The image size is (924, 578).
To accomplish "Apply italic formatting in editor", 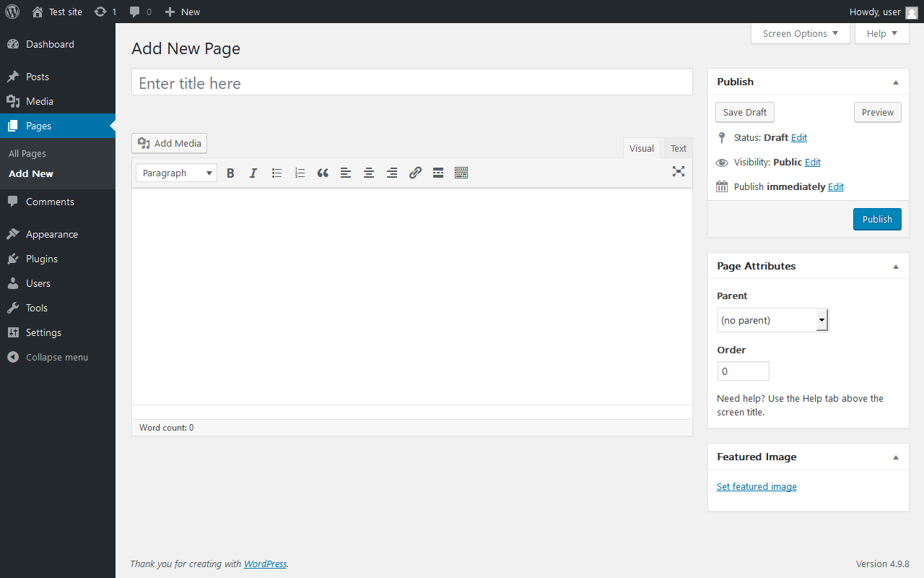I will [253, 173].
